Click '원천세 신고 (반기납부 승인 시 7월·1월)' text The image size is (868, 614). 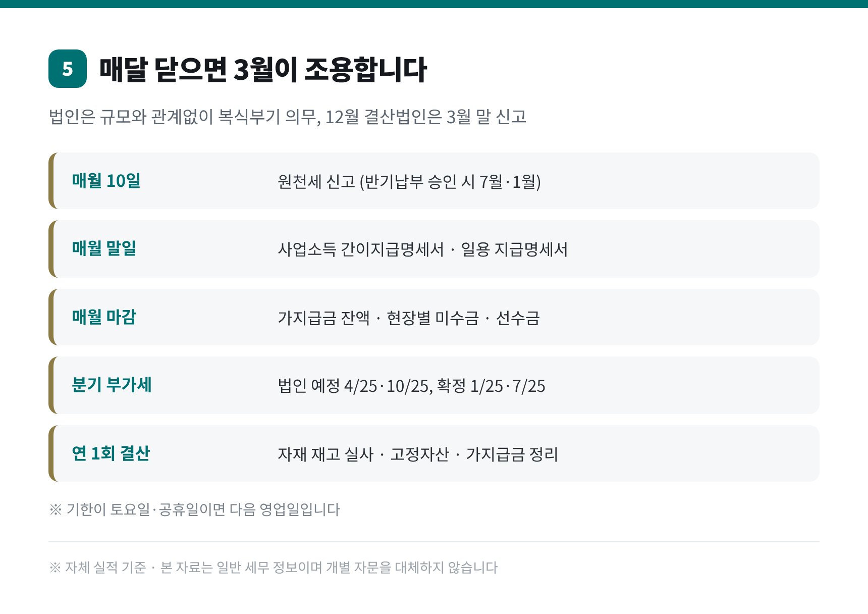(x=409, y=181)
